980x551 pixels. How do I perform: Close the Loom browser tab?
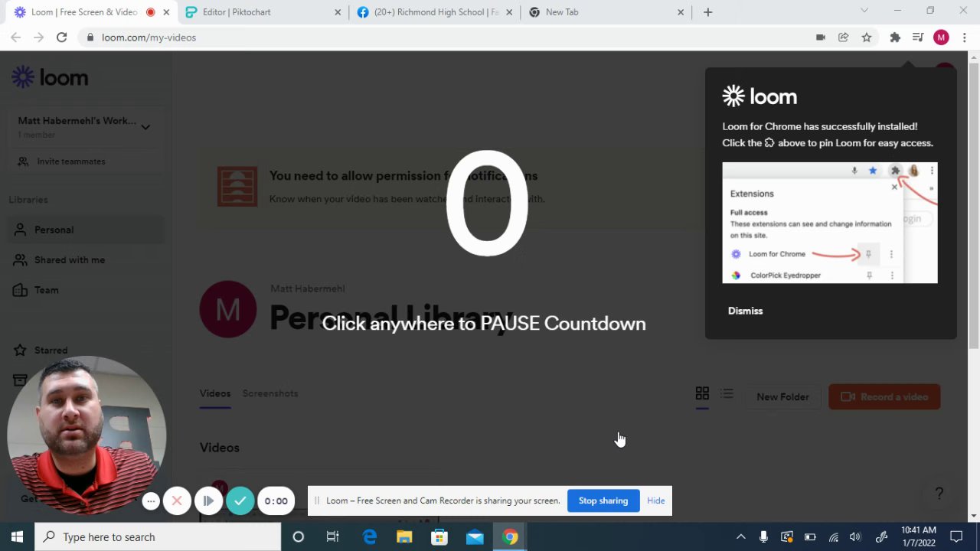(x=166, y=12)
